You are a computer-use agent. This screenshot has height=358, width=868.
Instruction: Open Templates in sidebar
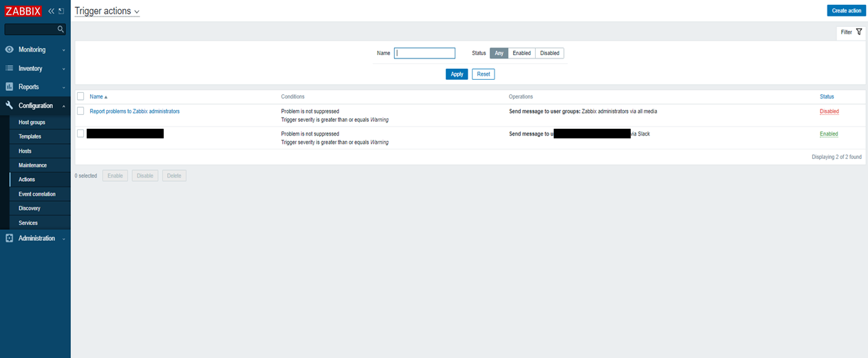pos(30,136)
